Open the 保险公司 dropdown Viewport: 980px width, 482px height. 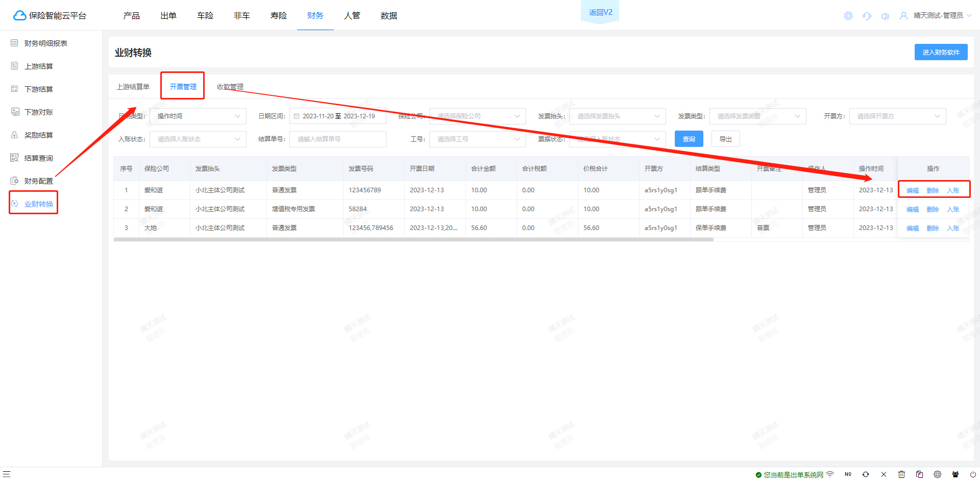(478, 116)
